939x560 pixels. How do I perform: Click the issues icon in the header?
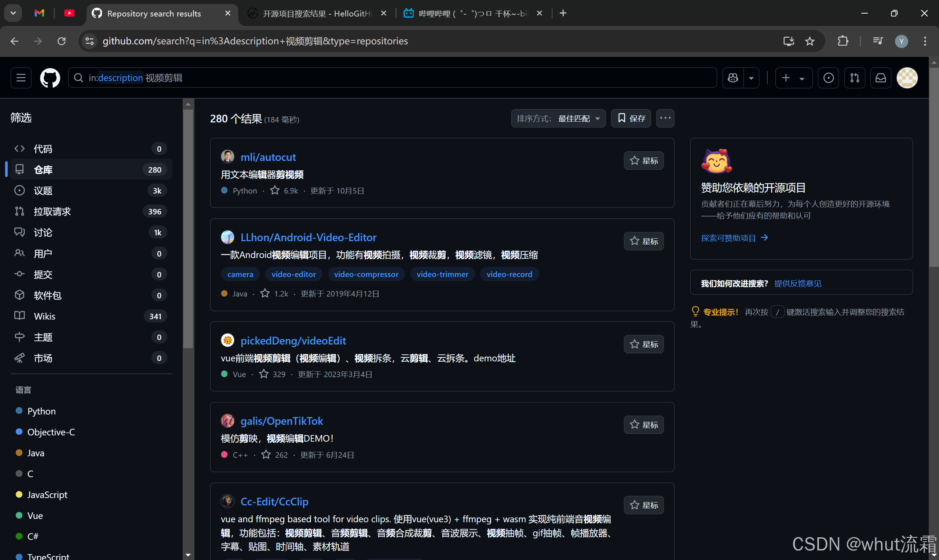coord(828,78)
